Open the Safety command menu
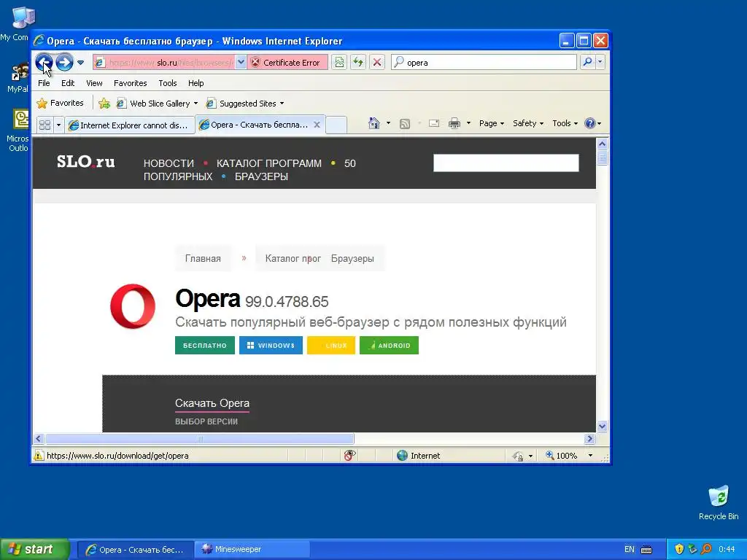 click(528, 123)
